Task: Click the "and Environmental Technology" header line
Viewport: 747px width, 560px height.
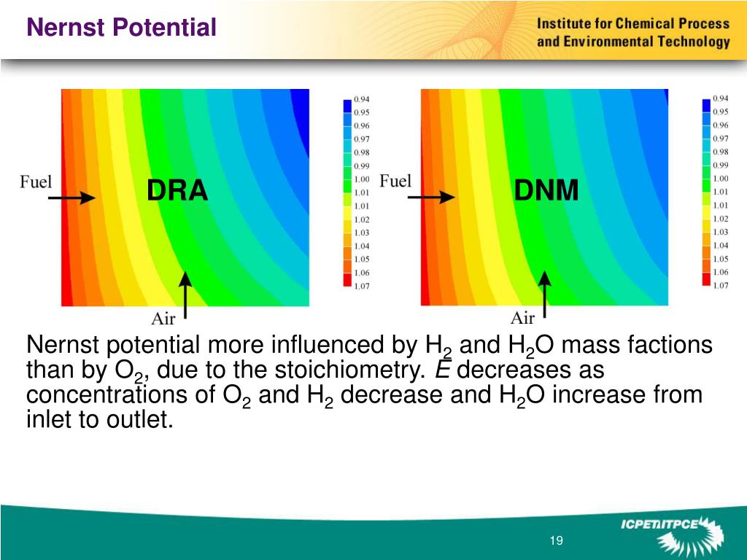Action: point(633,42)
